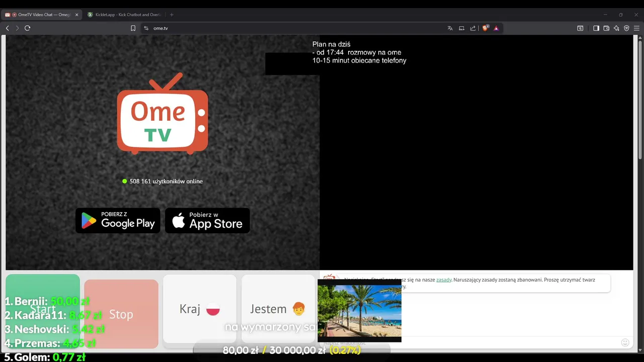Click the Poland flag icon on Kraj
This screenshot has width=644, height=362.
pyautogui.click(x=213, y=309)
